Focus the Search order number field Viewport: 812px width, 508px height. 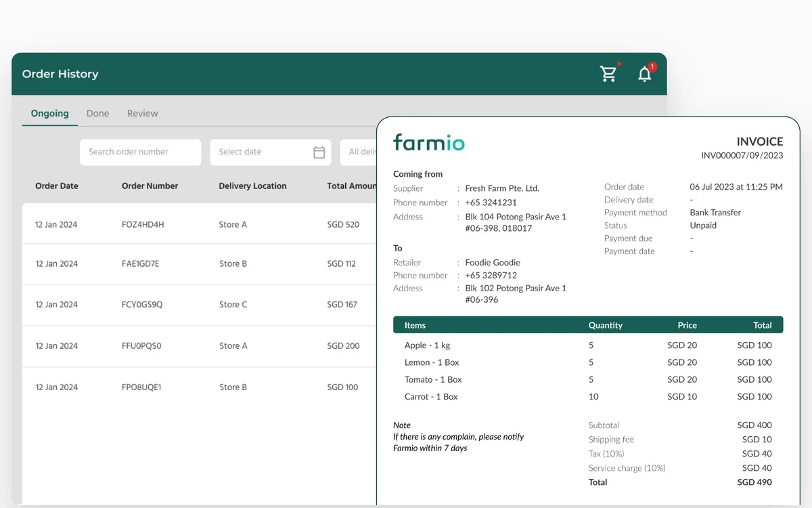pos(140,152)
